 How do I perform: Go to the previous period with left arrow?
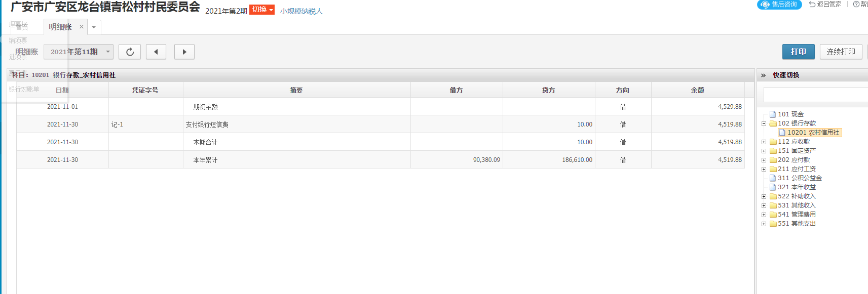[x=156, y=52]
